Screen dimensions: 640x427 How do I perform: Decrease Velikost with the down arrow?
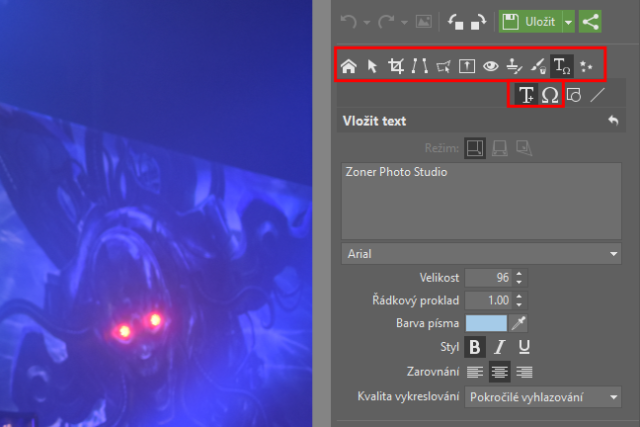click(519, 282)
